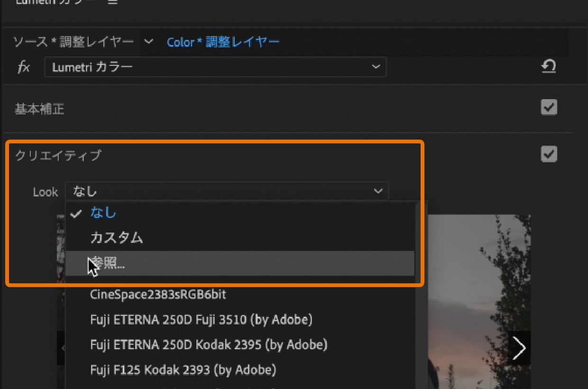The height and width of the screenshot is (389, 588).
Task: Select Fuji ETERNA 250D Fuji 3510 look
Action: click(x=201, y=320)
